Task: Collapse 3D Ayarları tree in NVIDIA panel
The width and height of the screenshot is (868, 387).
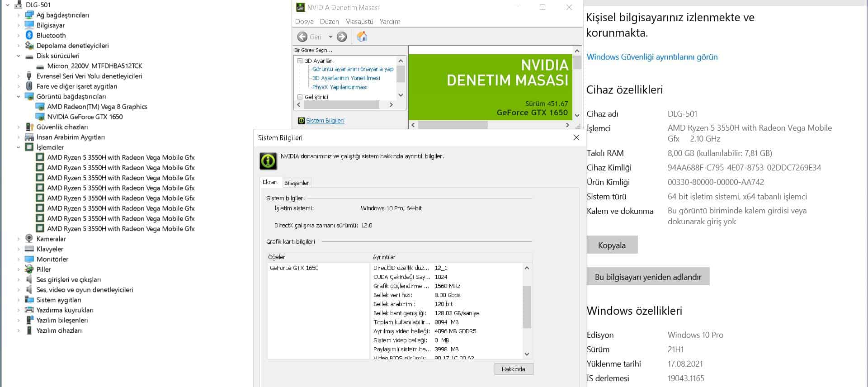Action: pos(300,61)
